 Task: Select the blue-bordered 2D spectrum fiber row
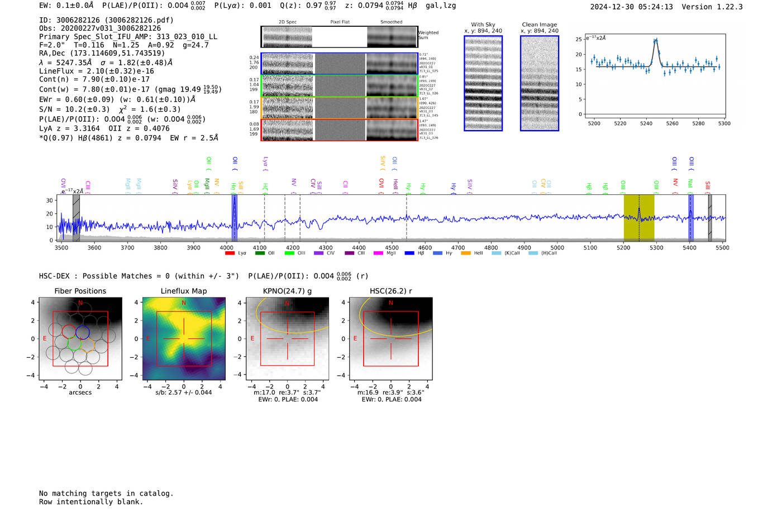pos(339,64)
